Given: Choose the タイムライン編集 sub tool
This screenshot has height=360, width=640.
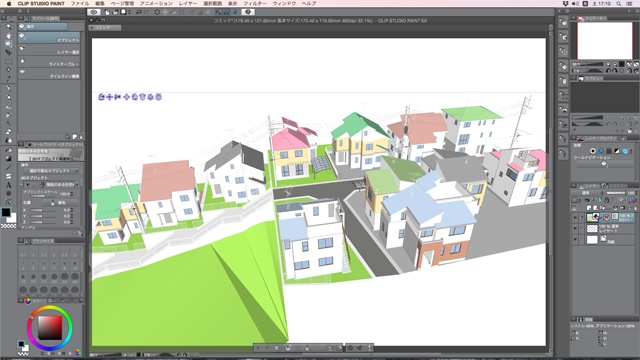Looking at the screenshot, I should tap(49, 73).
